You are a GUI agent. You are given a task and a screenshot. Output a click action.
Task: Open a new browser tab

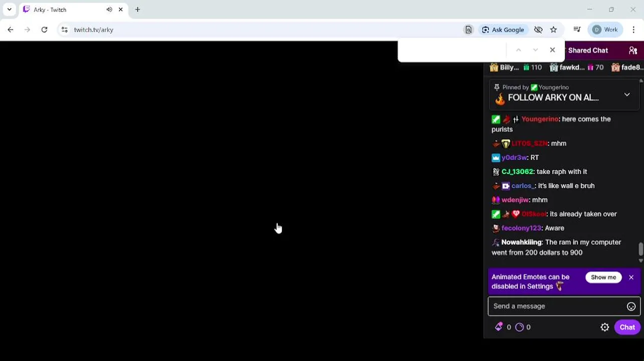pos(137,10)
